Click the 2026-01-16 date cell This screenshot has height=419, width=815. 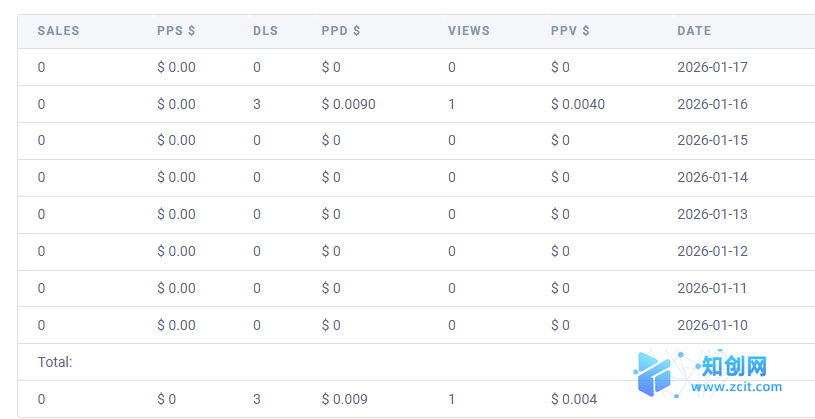coord(712,104)
